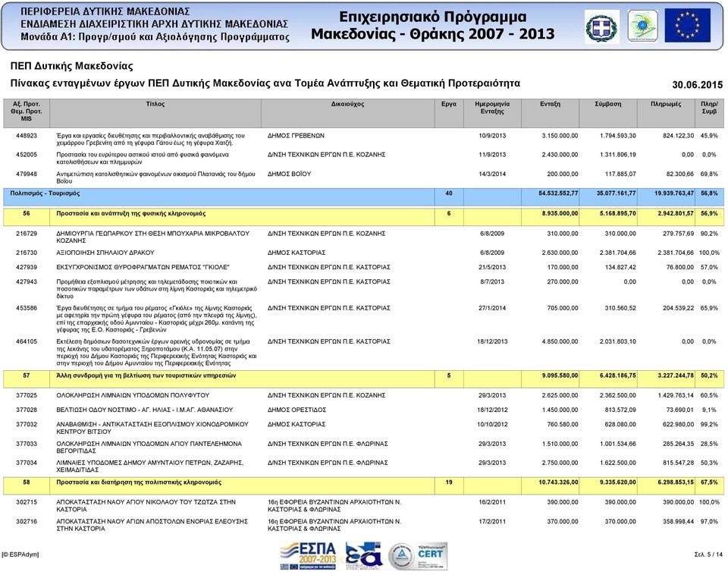The image size is (728, 575).
Task: Click the ΠΕΠ Δυτικής Μακεδονίας heading
Action: click(x=71, y=66)
